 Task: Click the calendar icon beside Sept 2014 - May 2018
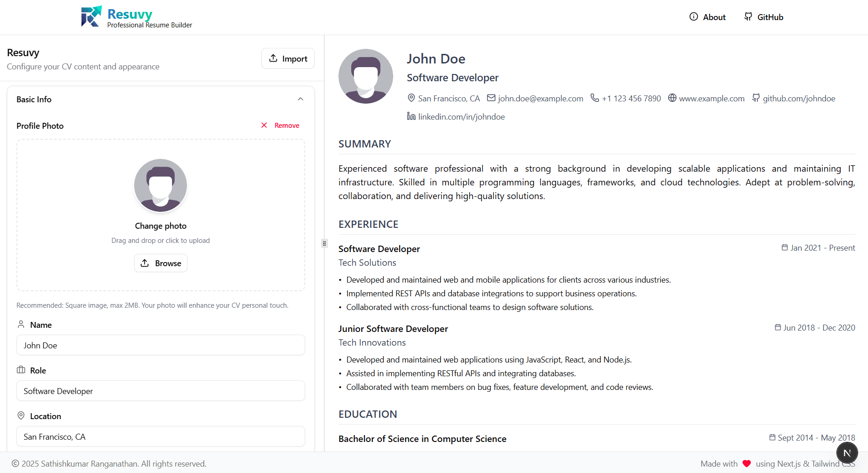772,437
